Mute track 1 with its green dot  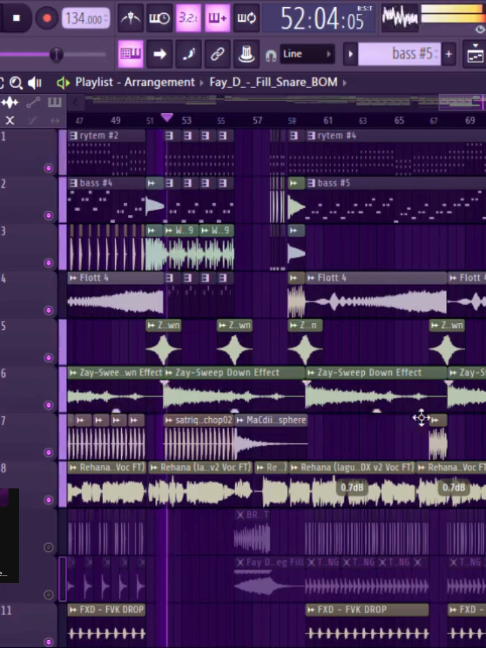tap(49, 168)
